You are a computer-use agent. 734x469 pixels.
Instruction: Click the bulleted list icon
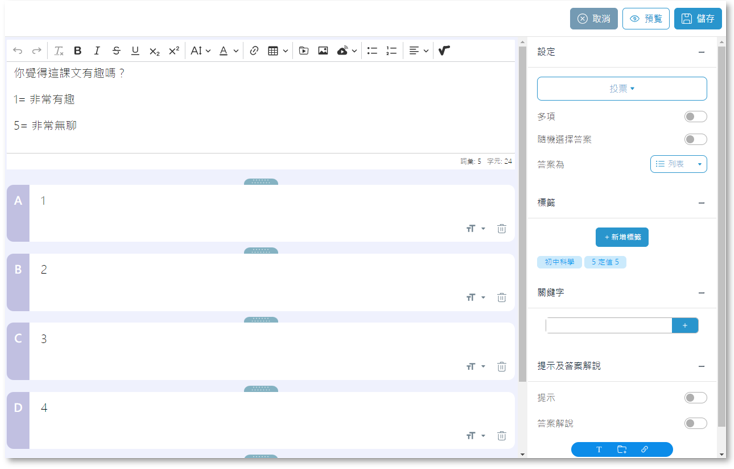point(372,51)
